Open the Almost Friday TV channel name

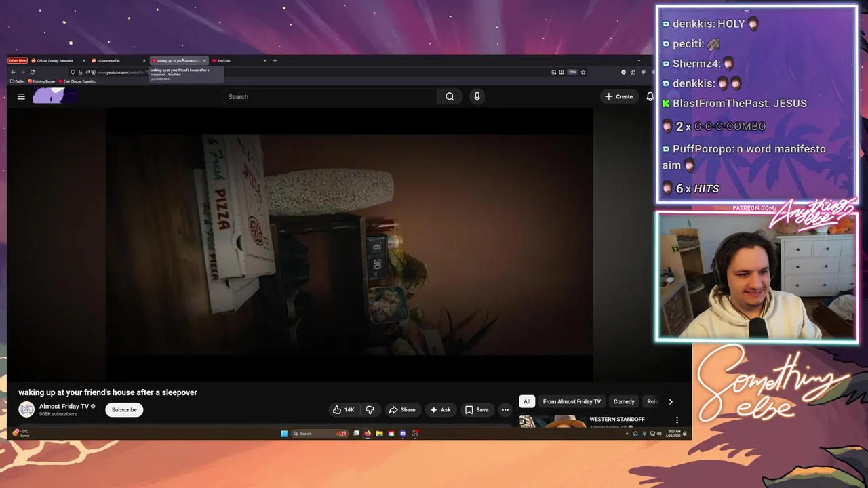click(64, 406)
